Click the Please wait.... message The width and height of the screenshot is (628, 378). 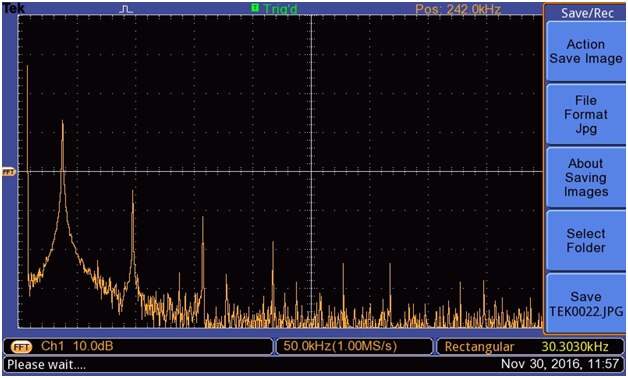46,365
